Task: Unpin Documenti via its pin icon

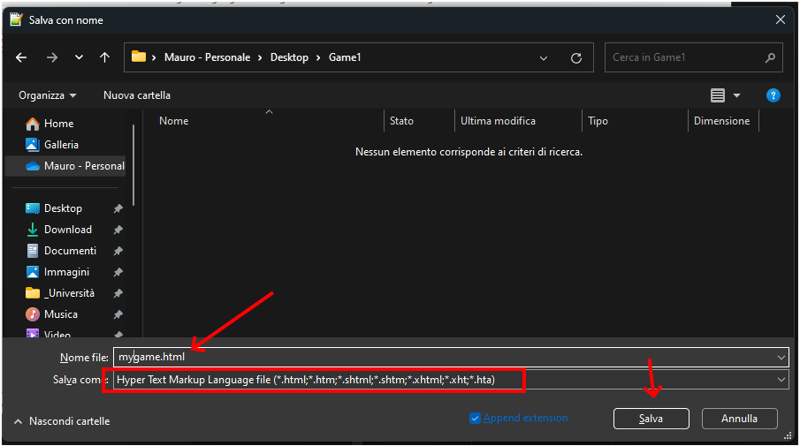Action: [x=118, y=251]
